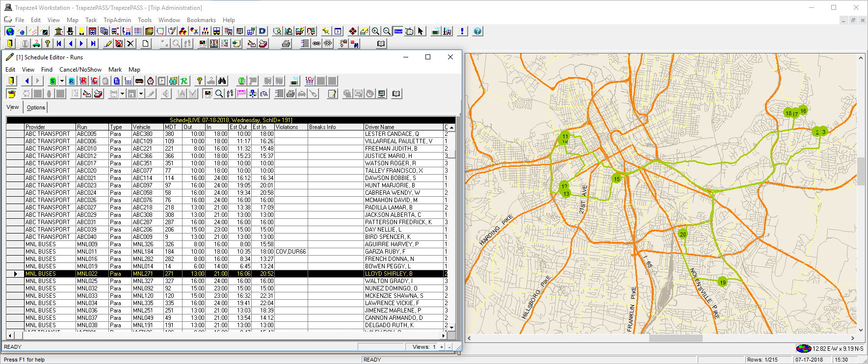Click the Provider column header
868x364 pixels.
point(50,127)
